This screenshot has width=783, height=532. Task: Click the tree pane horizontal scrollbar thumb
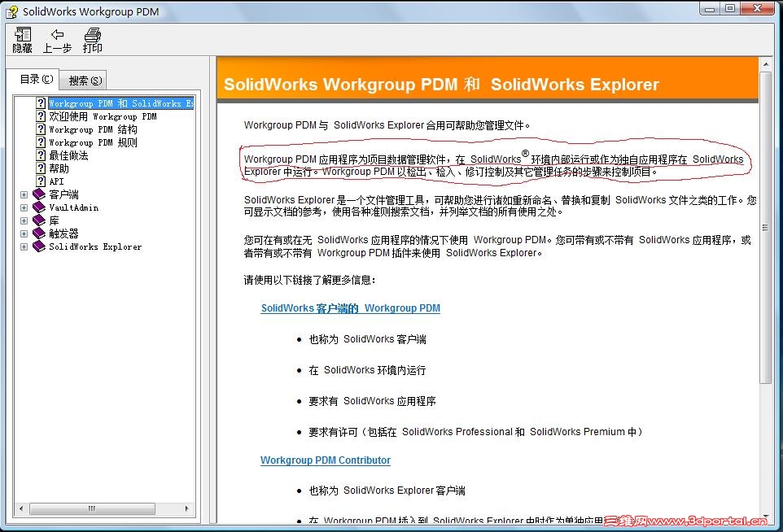(x=92, y=508)
